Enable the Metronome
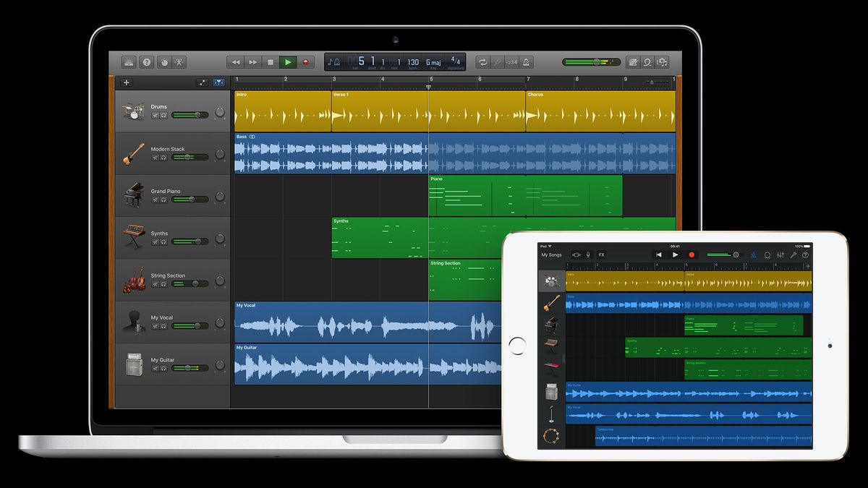The width and height of the screenshot is (868, 488). 527,62
